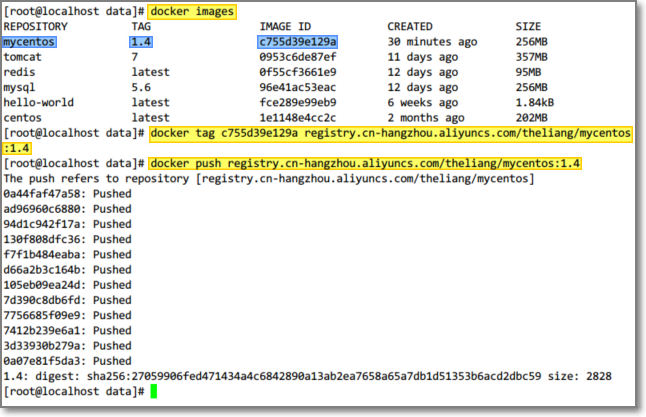Click the 'CREATED' column header
This screenshot has width=646, height=417.
(x=410, y=26)
